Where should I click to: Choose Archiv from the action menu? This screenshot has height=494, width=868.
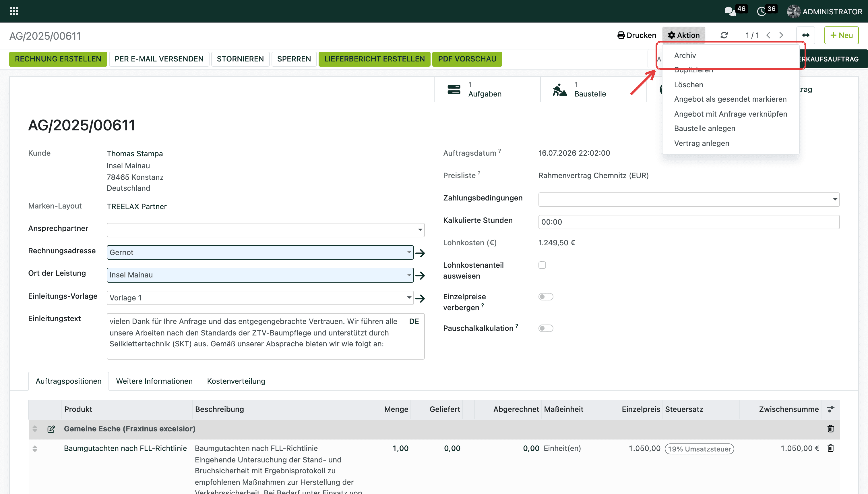pos(730,55)
